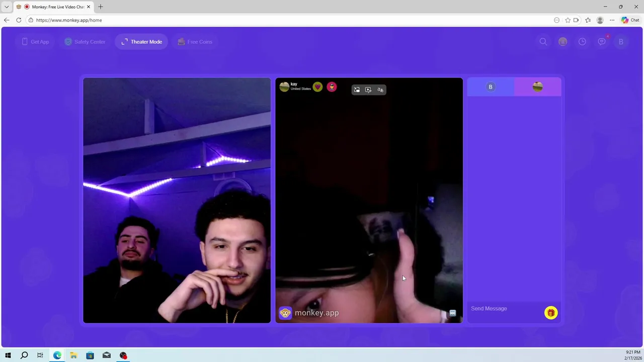Viewport: 644px width, 362px height.
Task: Click the address bar URL
Action: click(x=69, y=20)
